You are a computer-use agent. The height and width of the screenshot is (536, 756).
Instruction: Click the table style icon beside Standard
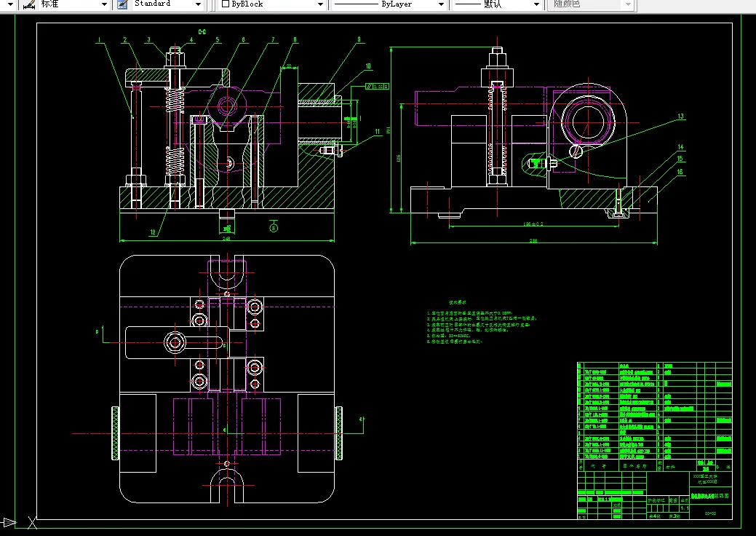tap(122, 4)
